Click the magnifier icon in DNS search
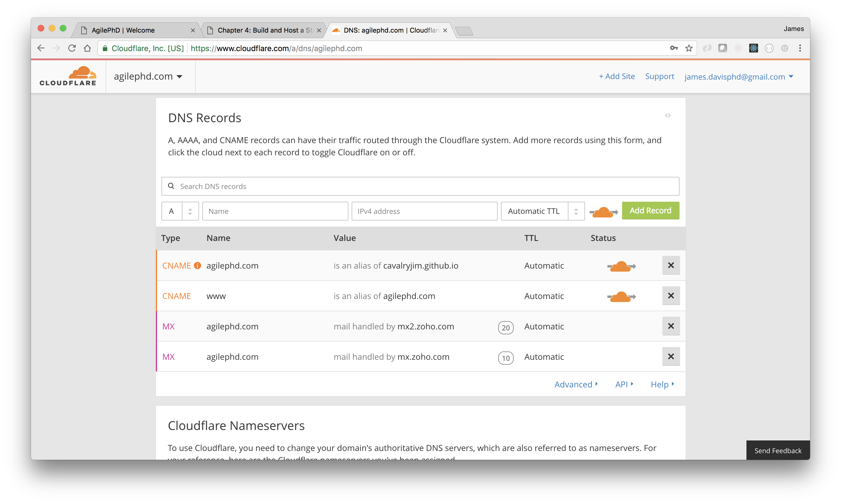Viewport: 841px width, 504px height. tap(171, 186)
